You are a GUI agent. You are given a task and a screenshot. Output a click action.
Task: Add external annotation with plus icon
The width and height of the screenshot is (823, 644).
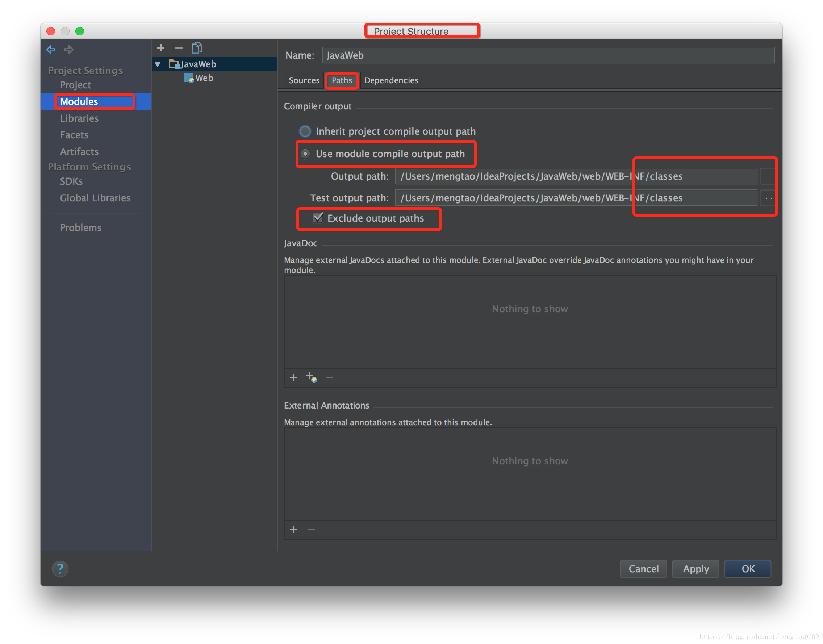(x=293, y=530)
